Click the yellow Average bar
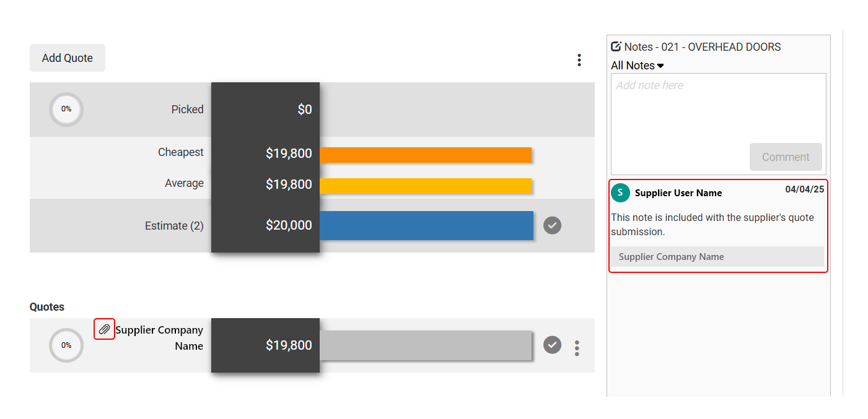This screenshot has width=868, height=419. coord(425,186)
